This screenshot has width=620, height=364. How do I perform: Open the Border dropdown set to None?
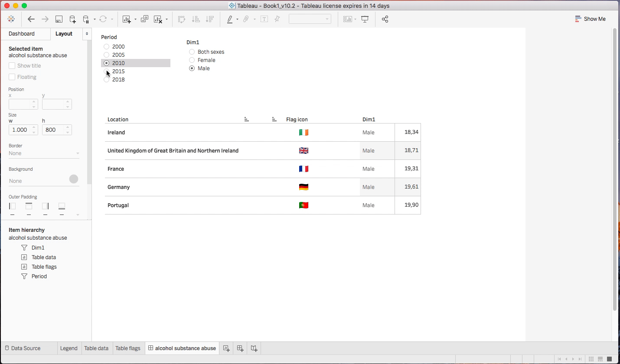point(43,153)
